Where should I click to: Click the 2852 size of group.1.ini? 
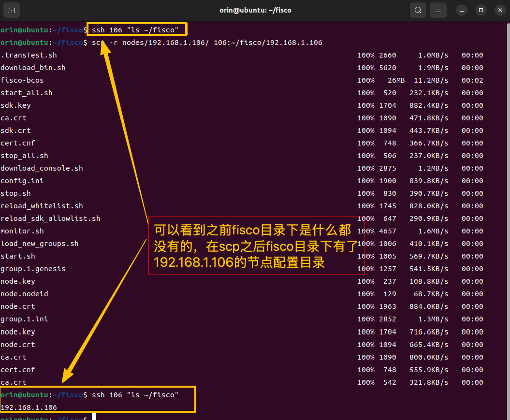pos(388,319)
